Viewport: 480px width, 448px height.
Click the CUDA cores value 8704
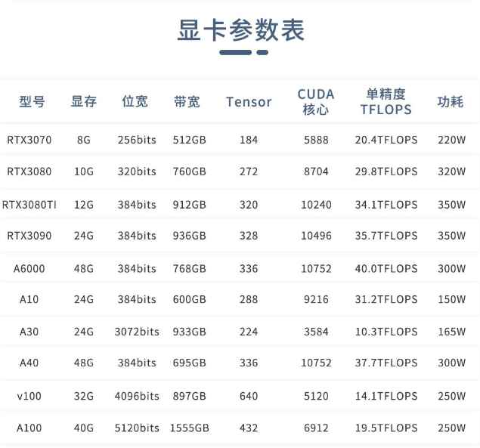[316, 171]
